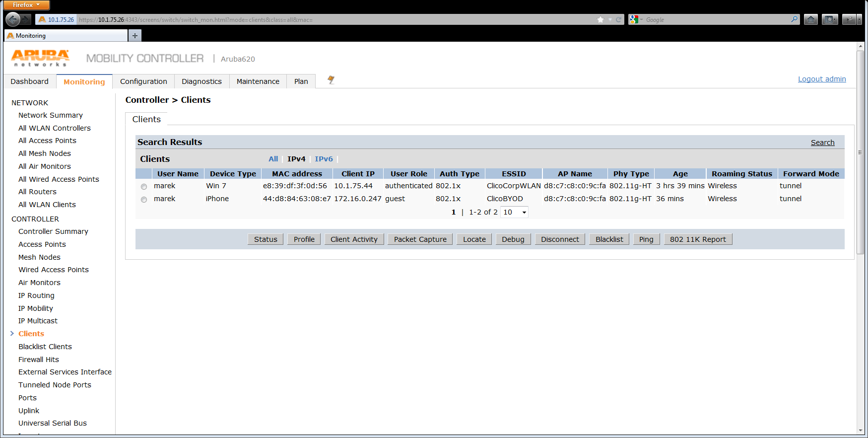
Task: Select the radio button for iPhone client
Action: (144, 200)
